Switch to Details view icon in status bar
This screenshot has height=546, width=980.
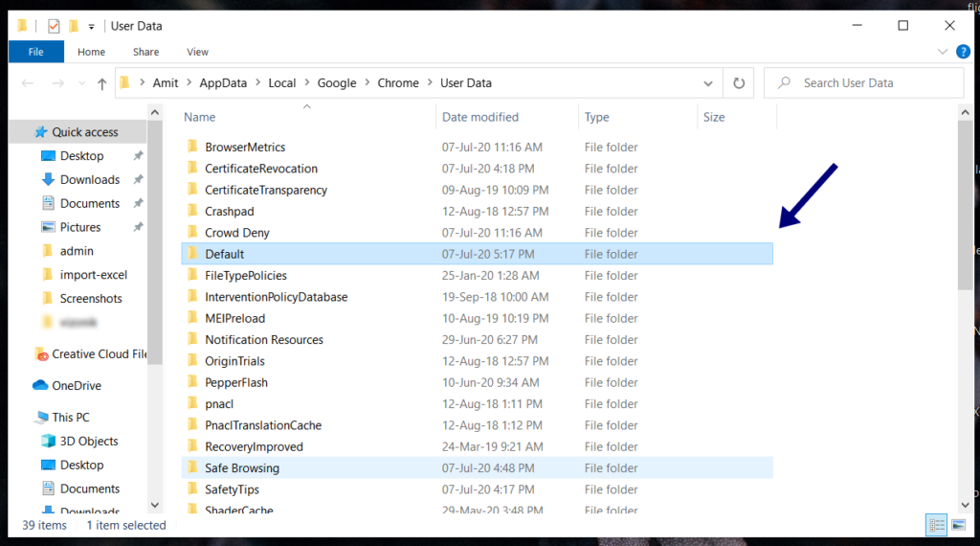(x=937, y=525)
